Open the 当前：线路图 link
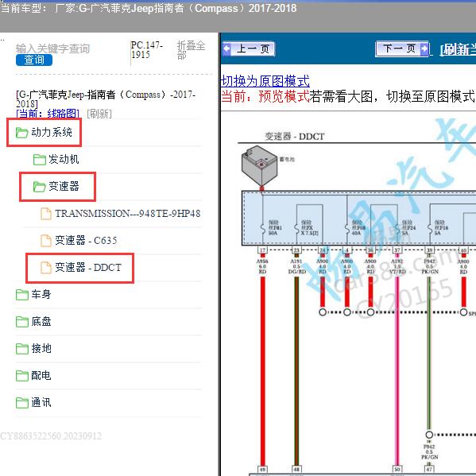Viewport: 476px width, 476px height. (x=48, y=114)
